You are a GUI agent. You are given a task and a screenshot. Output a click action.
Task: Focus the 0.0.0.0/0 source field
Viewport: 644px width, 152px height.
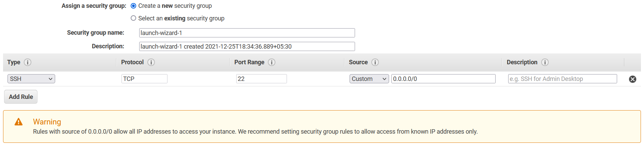click(x=443, y=79)
